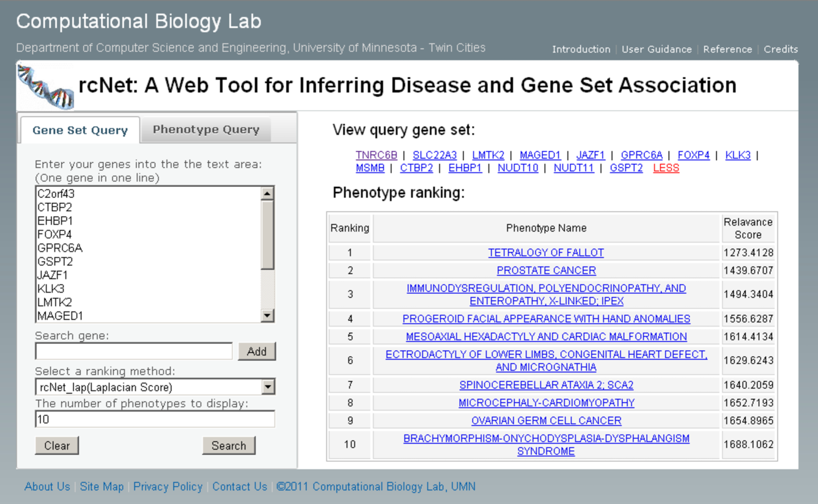
Task: Click the number of phenotypes field
Action: pyautogui.click(x=155, y=419)
